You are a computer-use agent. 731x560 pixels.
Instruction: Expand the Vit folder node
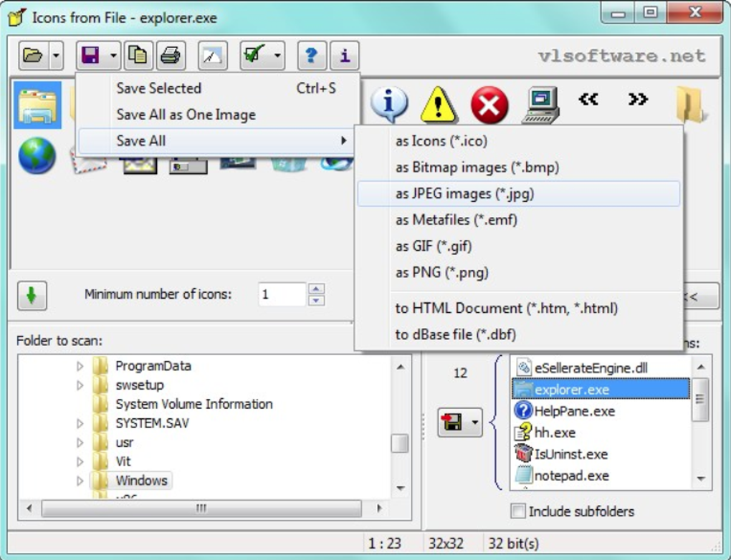click(x=80, y=462)
